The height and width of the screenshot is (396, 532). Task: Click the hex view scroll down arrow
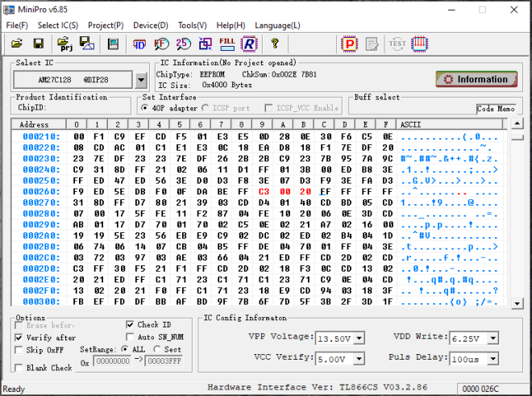(x=517, y=303)
